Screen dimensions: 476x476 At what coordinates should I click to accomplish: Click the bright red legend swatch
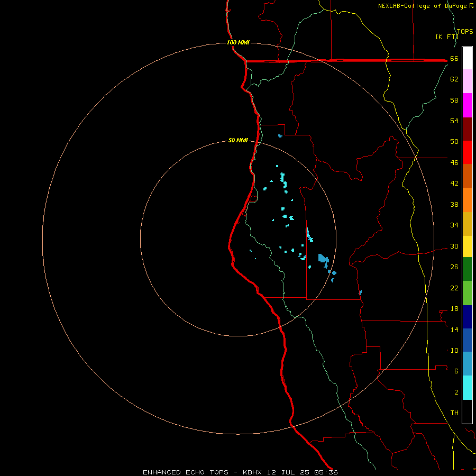467,152
